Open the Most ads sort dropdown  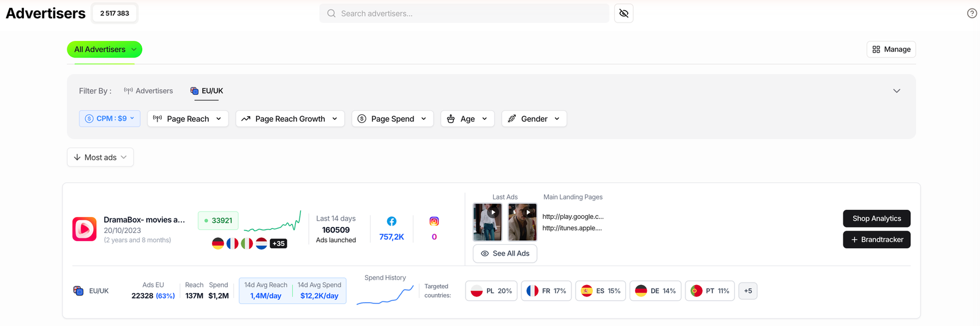[100, 157]
